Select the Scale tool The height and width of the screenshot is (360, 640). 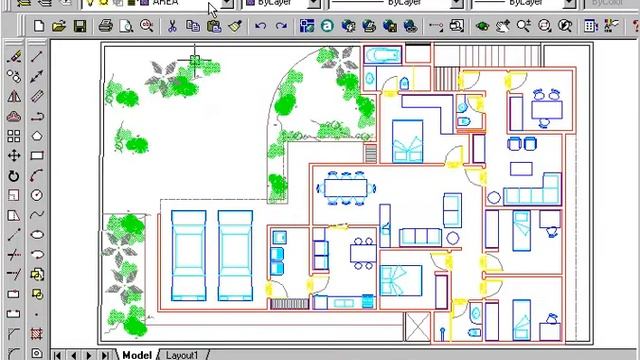pyautogui.click(x=14, y=195)
